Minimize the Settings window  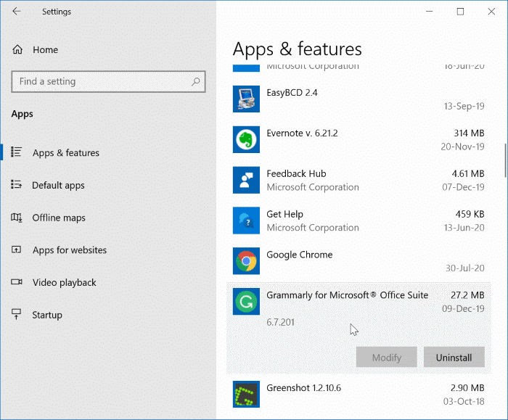430,12
